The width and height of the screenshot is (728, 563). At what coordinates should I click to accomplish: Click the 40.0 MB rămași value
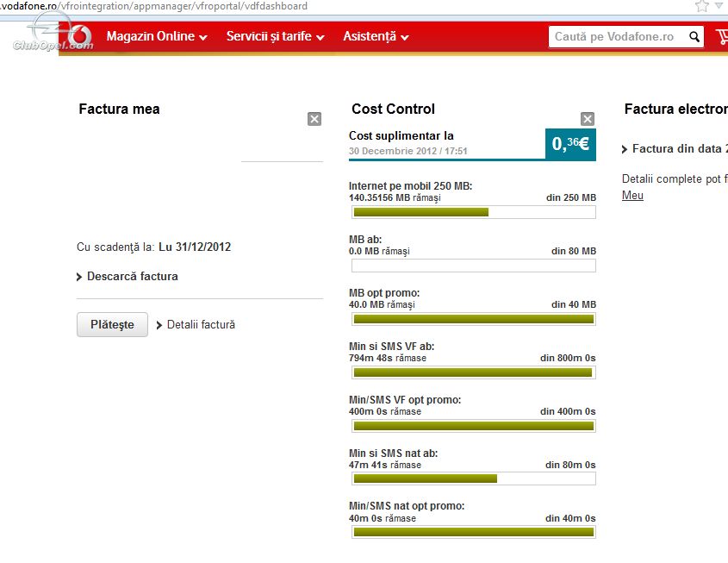pyautogui.click(x=382, y=304)
